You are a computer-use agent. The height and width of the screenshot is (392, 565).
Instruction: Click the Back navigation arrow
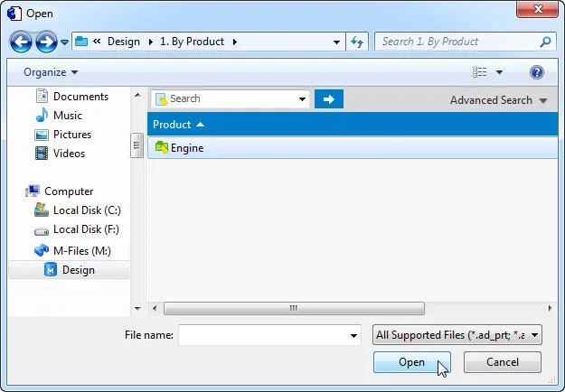point(21,42)
